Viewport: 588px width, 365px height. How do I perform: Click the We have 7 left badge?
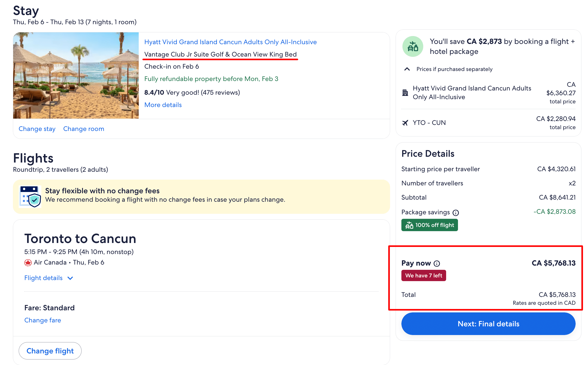(423, 276)
